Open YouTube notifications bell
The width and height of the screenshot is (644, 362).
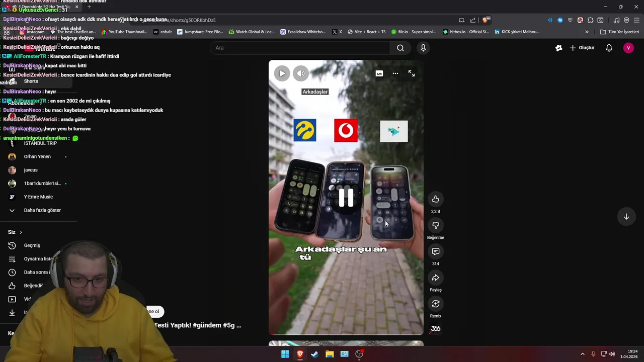[609, 48]
